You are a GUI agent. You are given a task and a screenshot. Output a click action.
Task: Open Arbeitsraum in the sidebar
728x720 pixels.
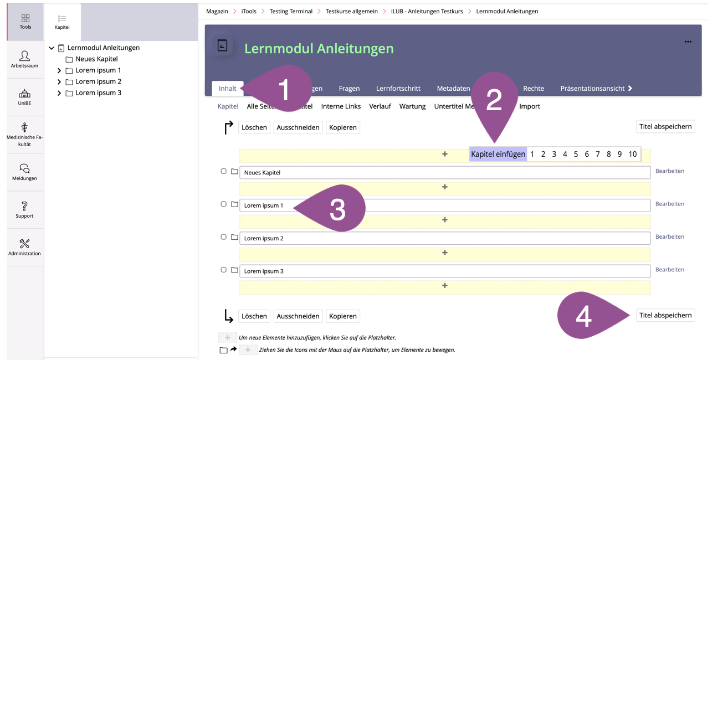click(24, 56)
